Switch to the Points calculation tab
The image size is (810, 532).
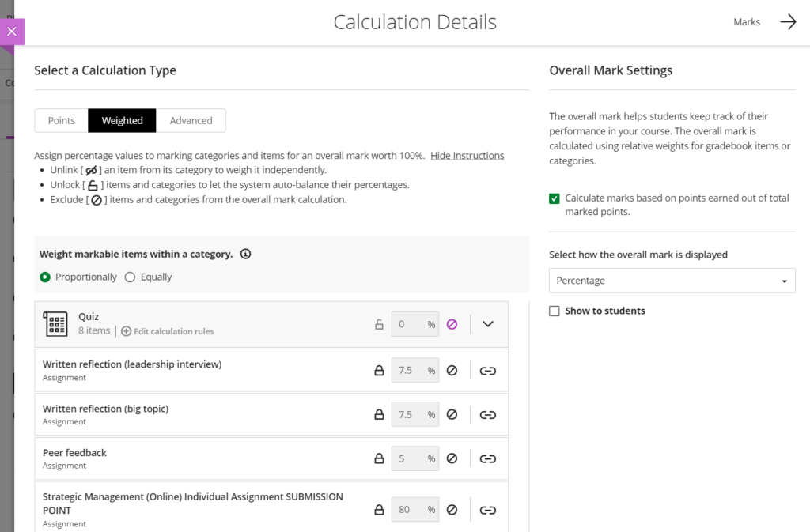coord(62,121)
